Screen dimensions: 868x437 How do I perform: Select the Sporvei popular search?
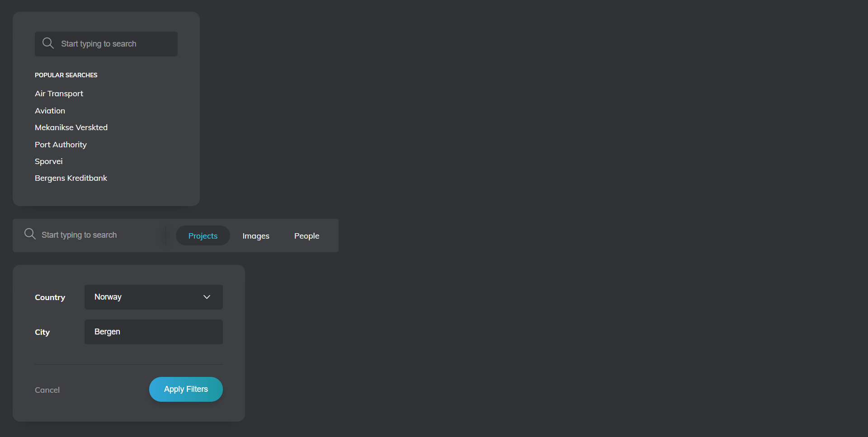49,161
